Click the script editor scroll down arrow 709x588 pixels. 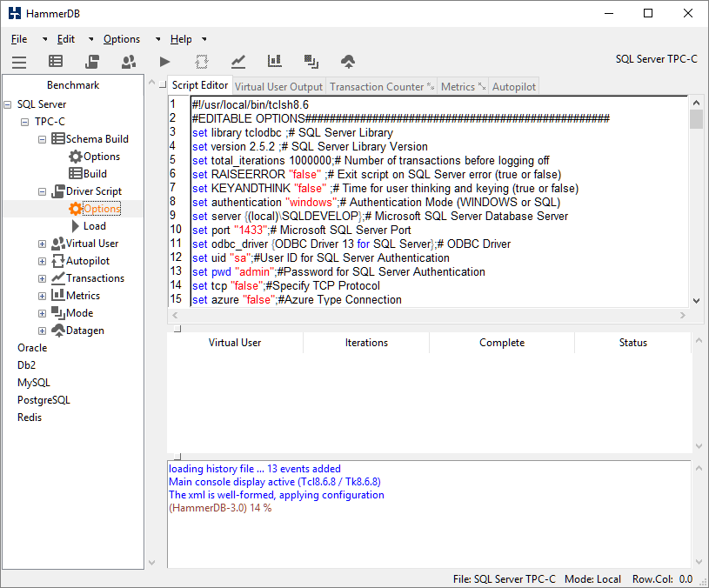click(x=696, y=301)
